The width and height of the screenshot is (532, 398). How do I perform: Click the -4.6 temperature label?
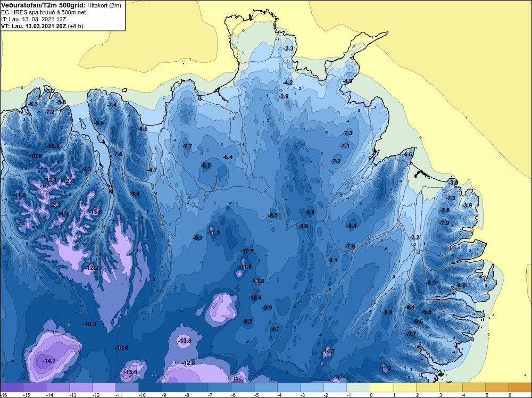(x=407, y=155)
